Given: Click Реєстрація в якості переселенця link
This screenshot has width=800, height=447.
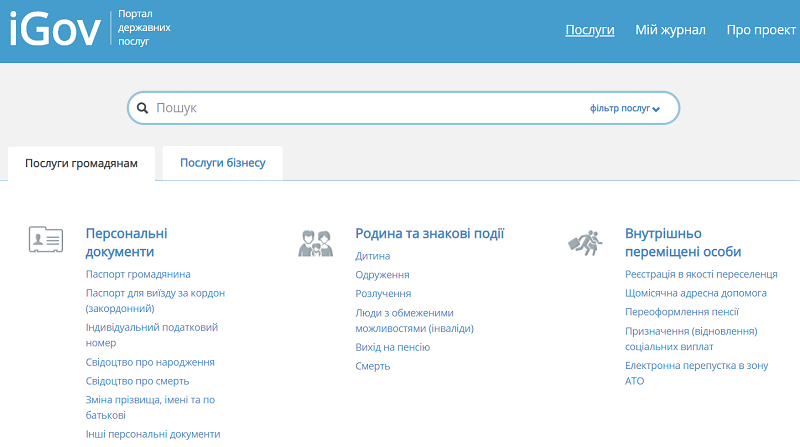Looking at the screenshot, I should click(x=701, y=274).
